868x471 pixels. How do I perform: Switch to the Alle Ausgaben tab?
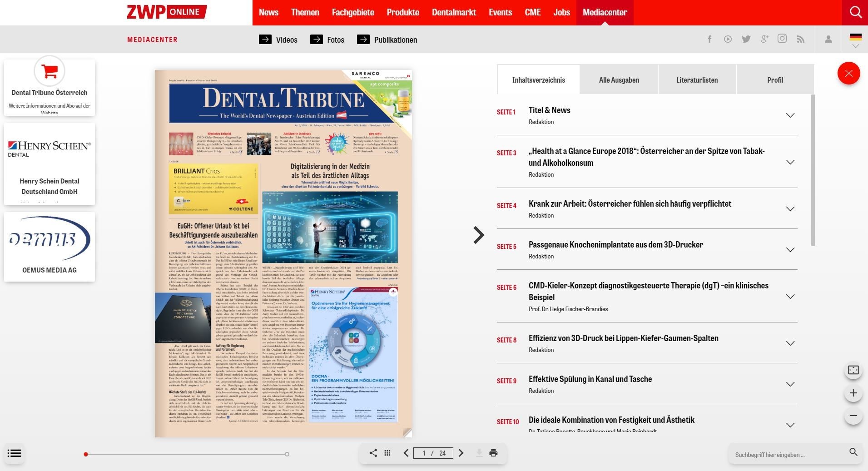click(x=619, y=79)
